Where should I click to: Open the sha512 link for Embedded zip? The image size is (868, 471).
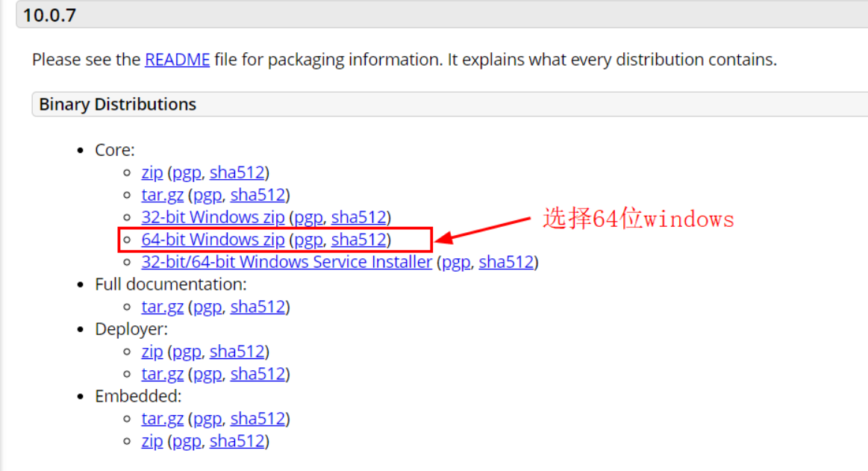[237, 441]
